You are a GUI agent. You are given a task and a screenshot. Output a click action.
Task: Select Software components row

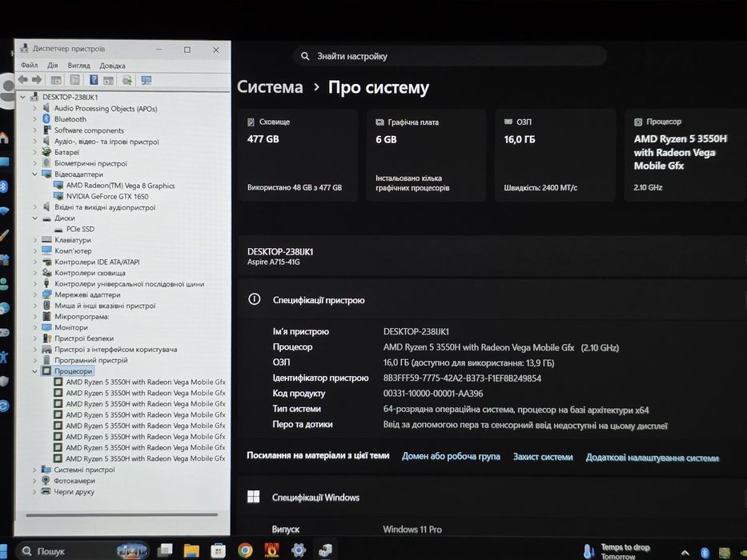(89, 130)
